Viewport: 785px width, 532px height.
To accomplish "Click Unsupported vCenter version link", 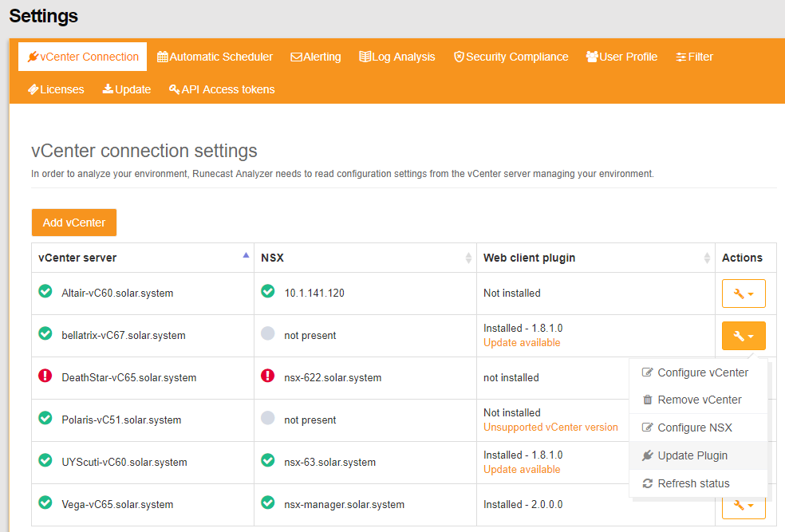I will pos(550,428).
